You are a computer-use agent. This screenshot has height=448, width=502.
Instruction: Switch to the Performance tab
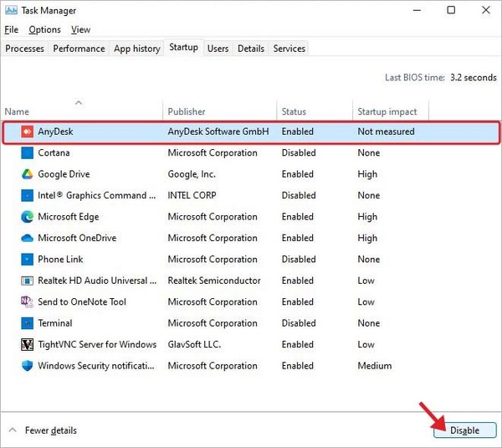pyautogui.click(x=79, y=49)
